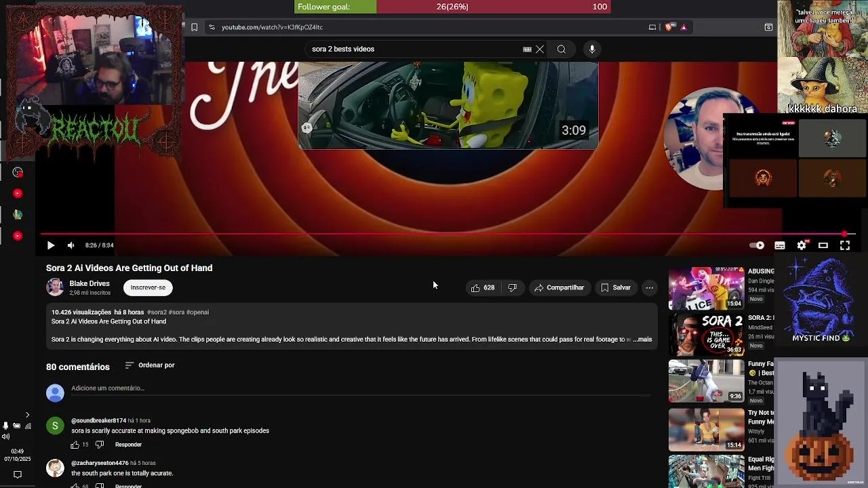Switch to theater mode
This screenshot has height=488, width=868.
click(823, 245)
